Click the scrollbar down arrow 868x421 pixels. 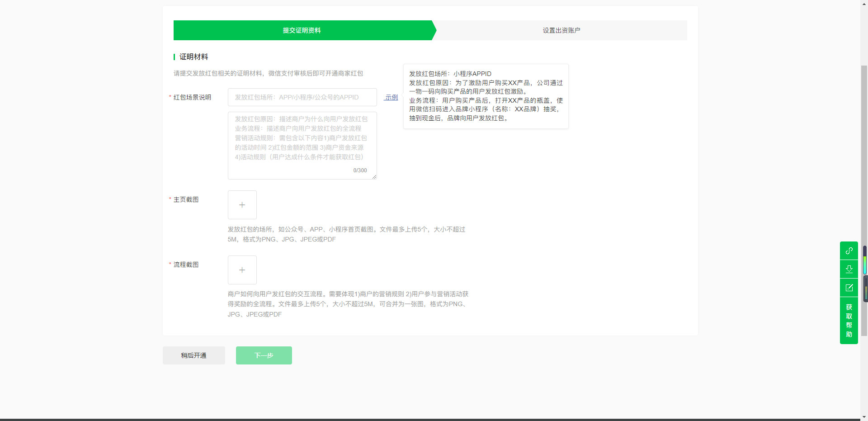click(x=864, y=417)
